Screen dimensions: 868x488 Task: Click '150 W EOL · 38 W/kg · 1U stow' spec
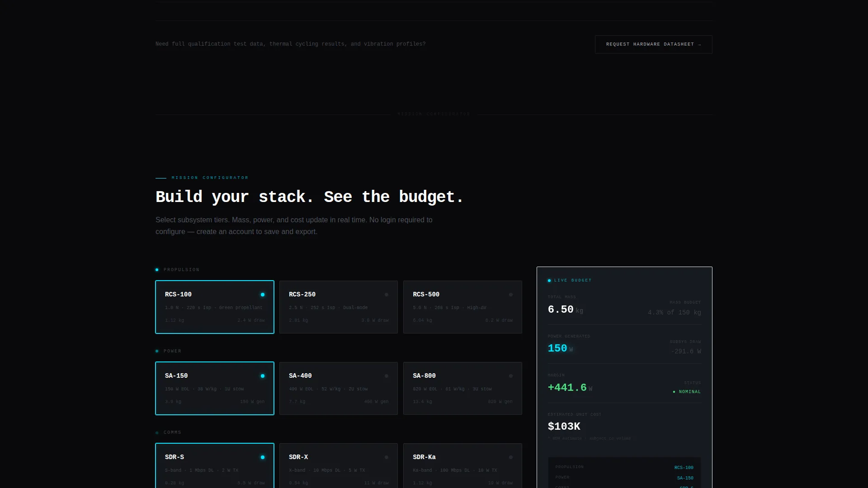pos(204,389)
